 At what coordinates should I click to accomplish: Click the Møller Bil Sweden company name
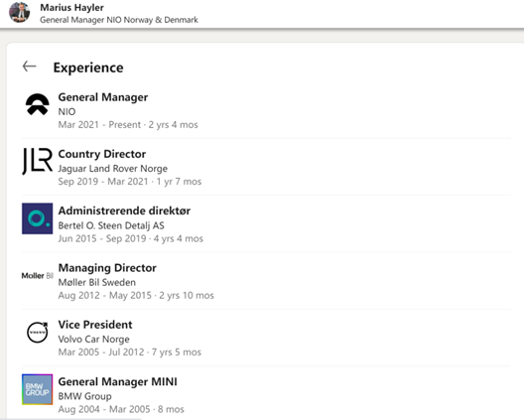point(97,283)
